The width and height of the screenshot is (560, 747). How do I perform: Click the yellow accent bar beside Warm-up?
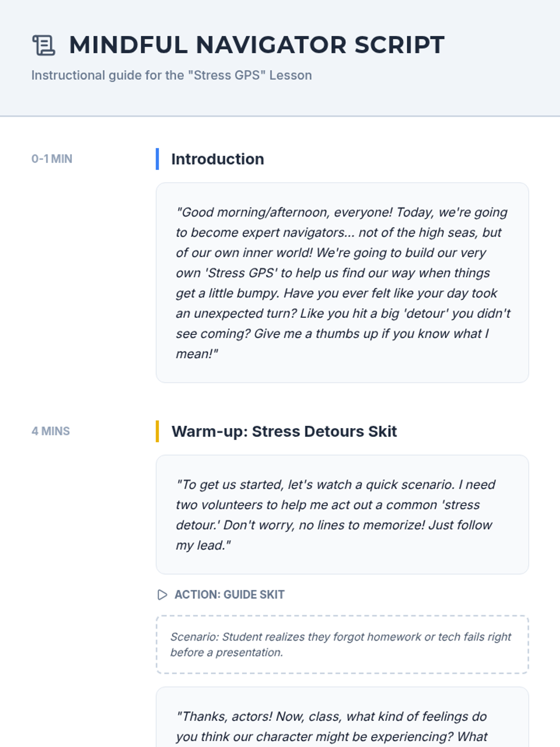tap(157, 431)
